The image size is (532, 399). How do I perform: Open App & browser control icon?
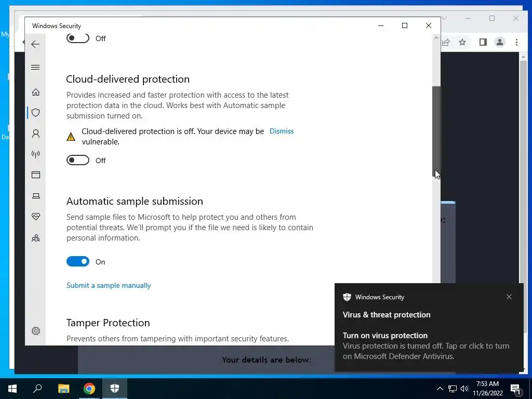[x=36, y=175]
